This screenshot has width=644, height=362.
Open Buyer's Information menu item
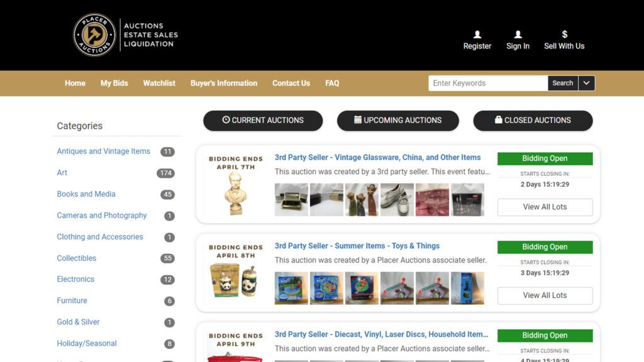[x=224, y=83]
